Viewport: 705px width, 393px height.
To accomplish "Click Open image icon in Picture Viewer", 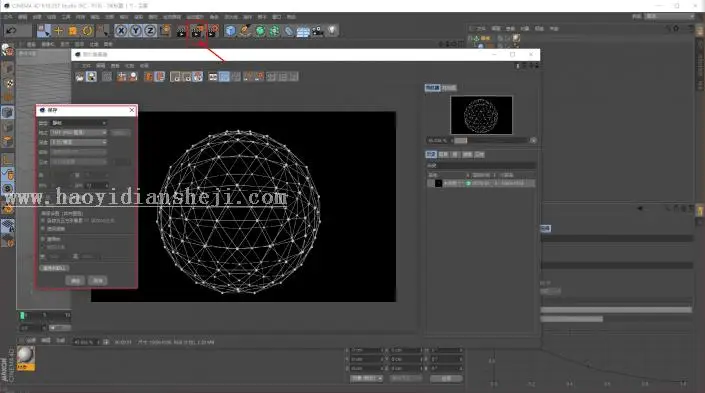I will pos(80,77).
